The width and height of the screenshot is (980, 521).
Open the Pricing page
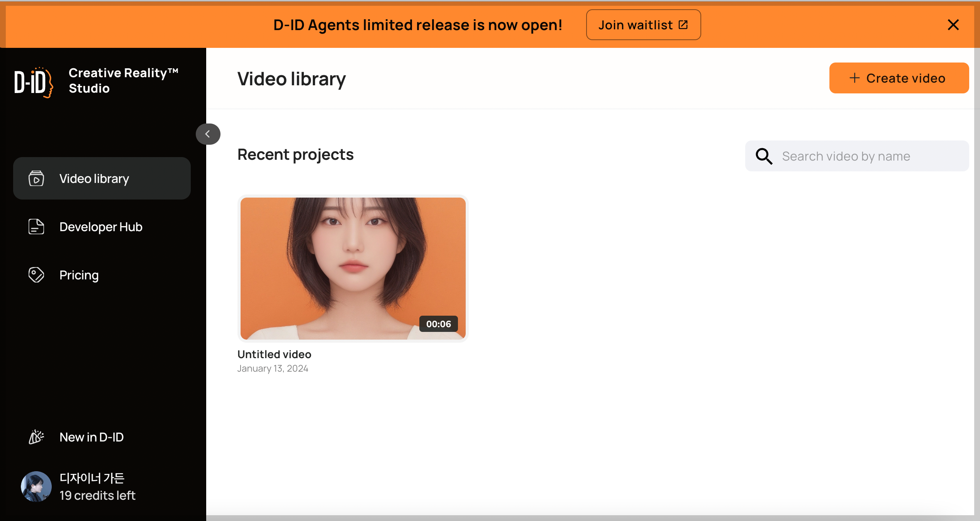click(x=79, y=275)
